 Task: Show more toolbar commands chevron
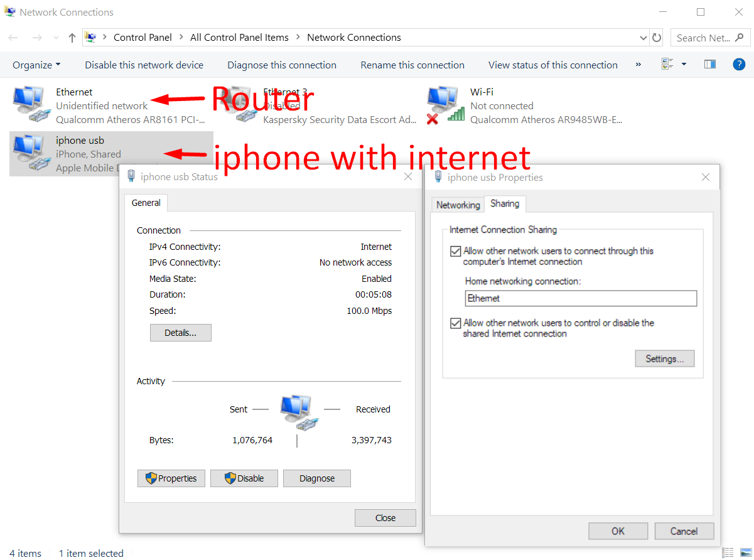[638, 65]
